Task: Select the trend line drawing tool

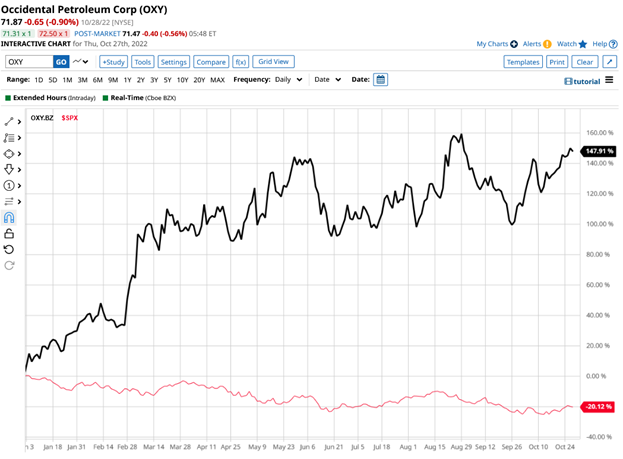Action: coord(10,121)
